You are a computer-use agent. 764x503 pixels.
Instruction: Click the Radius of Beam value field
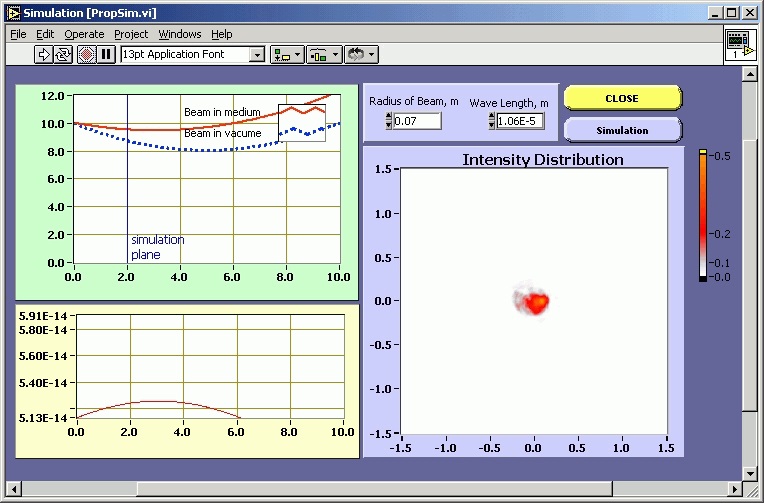pyautogui.click(x=417, y=121)
